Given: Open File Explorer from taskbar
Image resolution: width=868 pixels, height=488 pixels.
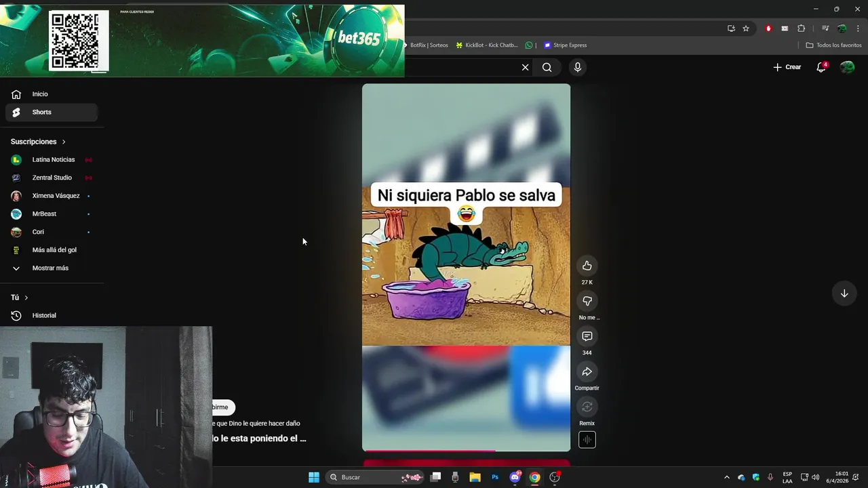Looking at the screenshot, I should [x=475, y=477].
